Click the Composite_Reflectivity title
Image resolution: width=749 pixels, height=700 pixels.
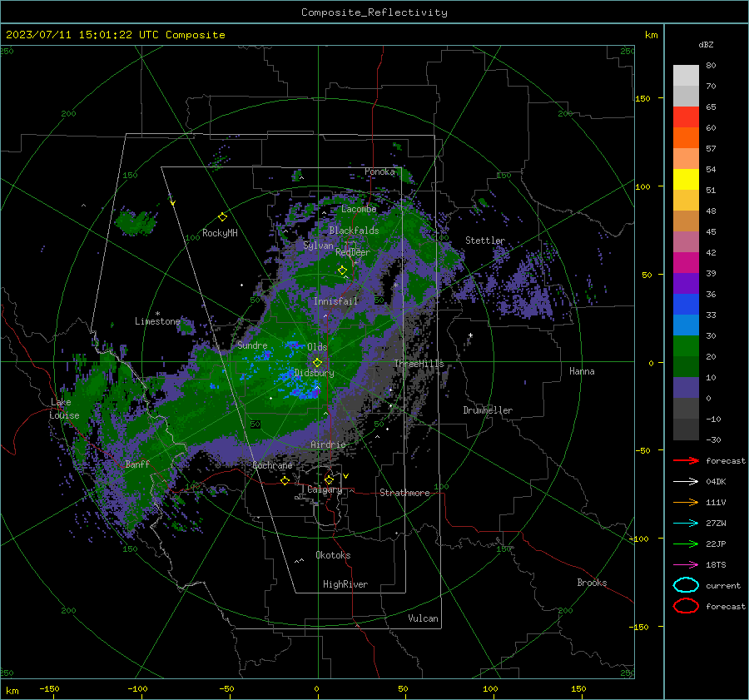(374, 12)
